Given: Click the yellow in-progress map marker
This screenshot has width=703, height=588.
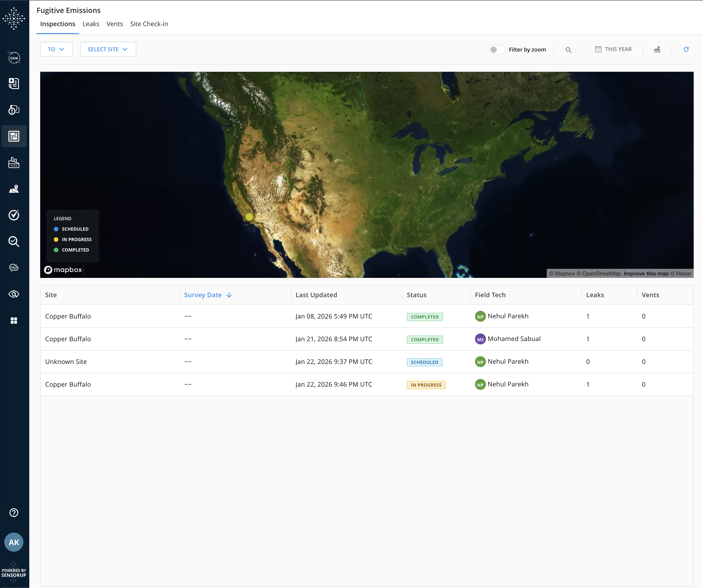Looking at the screenshot, I should (249, 217).
